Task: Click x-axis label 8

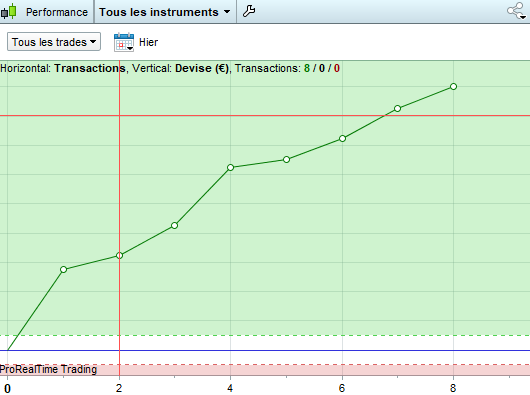Action: click(453, 388)
